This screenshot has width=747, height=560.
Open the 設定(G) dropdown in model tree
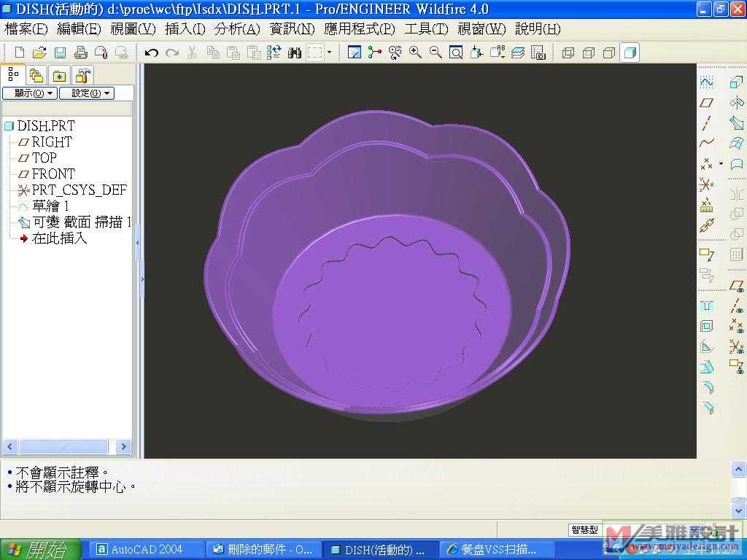(x=87, y=93)
